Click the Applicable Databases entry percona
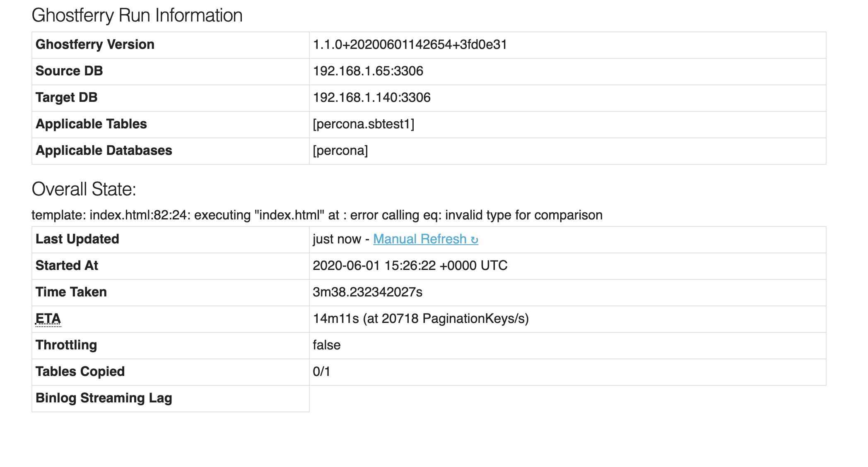Image resolution: width=868 pixels, height=467 pixels. pos(340,150)
